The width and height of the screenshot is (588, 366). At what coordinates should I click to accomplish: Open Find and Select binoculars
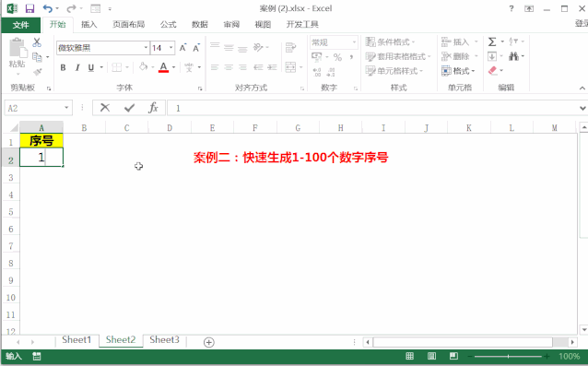(513, 56)
